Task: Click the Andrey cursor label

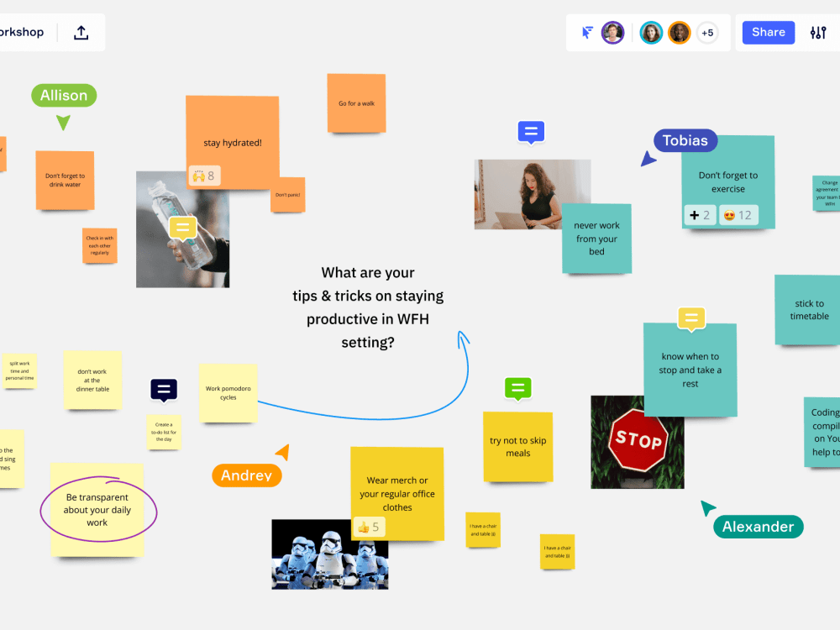Action: pos(246,475)
